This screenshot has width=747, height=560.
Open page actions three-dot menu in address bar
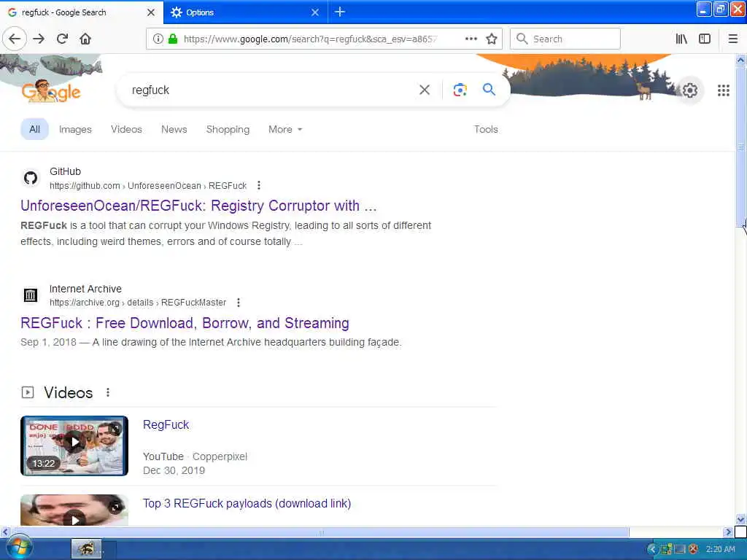pyautogui.click(x=471, y=39)
